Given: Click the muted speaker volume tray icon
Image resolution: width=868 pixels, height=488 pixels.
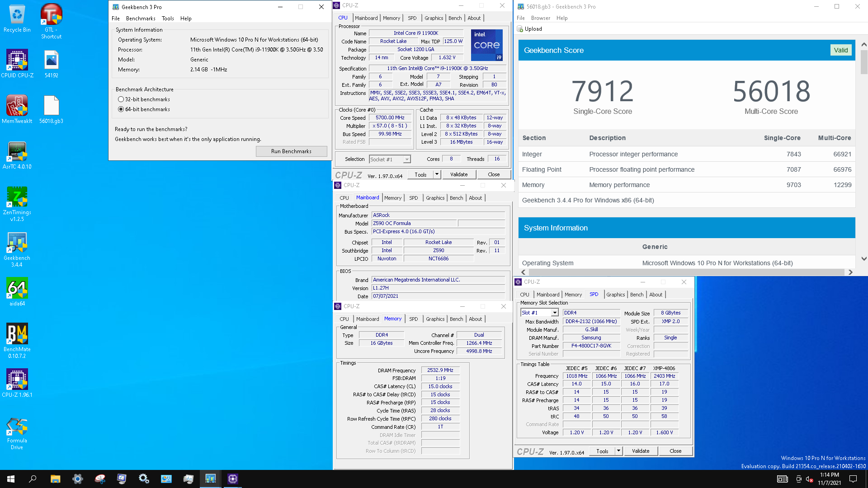Looking at the screenshot, I should click(809, 479).
